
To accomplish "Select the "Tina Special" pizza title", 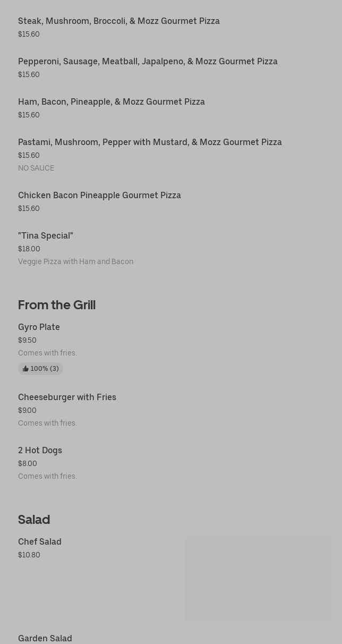I will pos(46,236).
